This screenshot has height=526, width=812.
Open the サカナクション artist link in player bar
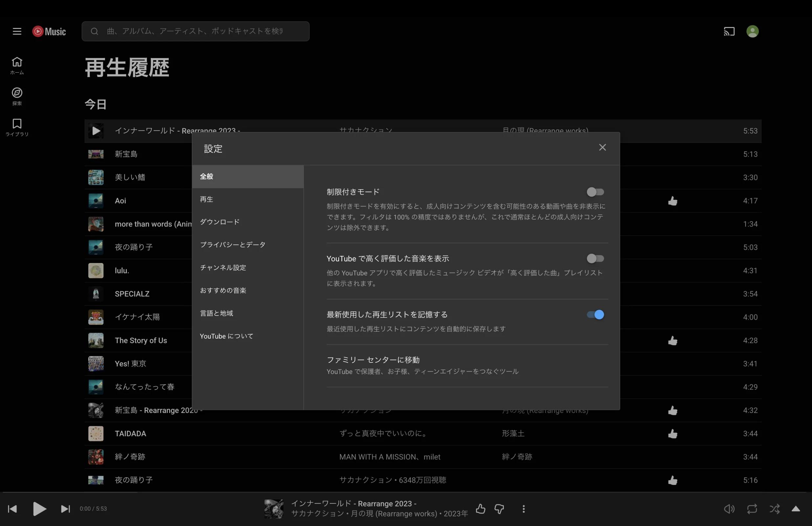pos(318,514)
